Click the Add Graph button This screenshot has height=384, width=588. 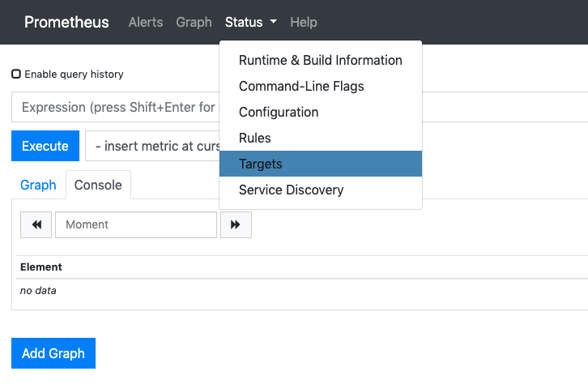coord(53,353)
